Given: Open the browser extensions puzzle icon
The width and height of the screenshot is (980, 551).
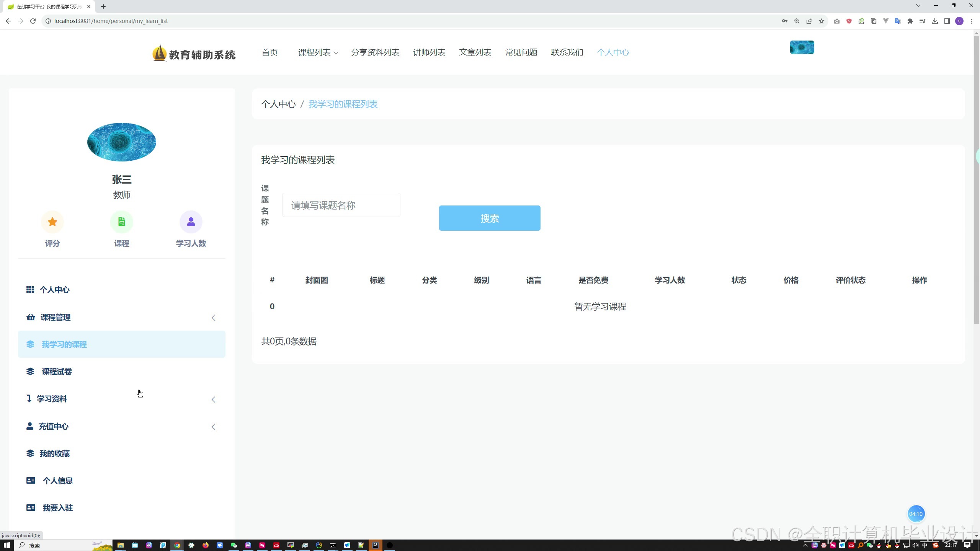Looking at the screenshot, I should pyautogui.click(x=910, y=21).
